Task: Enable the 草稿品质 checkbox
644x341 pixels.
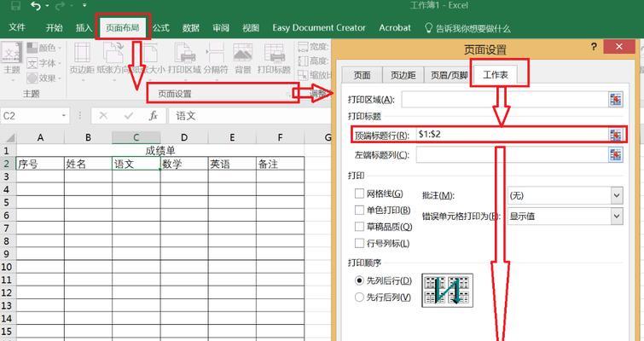Action: pyautogui.click(x=359, y=227)
